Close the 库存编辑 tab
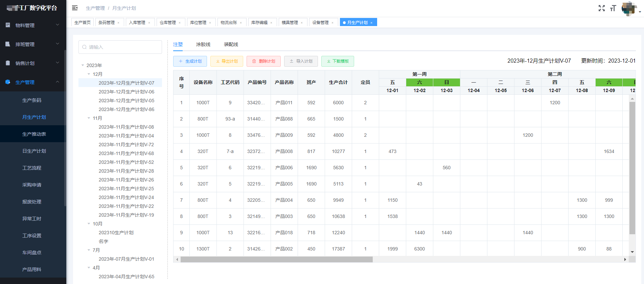The height and width of the screenshot is (284, 644). click(271, 23)
